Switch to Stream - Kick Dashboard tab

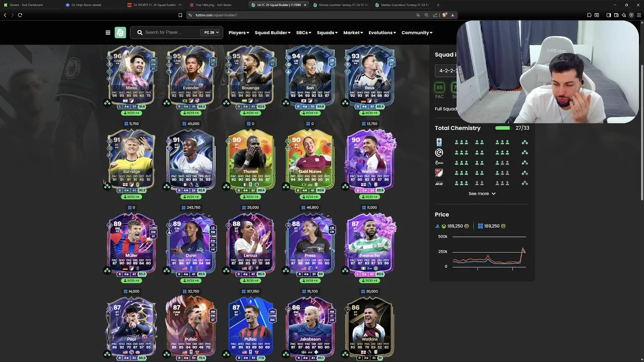tap(30, 5)
